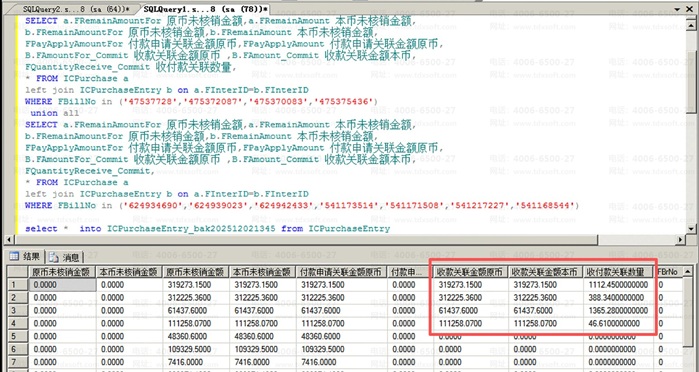Open the 消息 messages tab
Image resolution: width=699 pixels, height=372 pixels.
(65, 257)
